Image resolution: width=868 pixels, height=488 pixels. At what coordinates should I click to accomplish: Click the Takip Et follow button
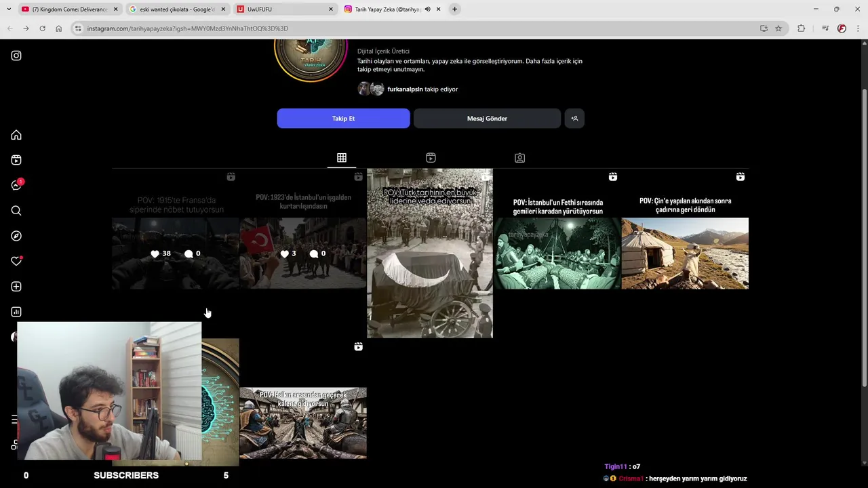pyautogui.click(x=343, y=119)
